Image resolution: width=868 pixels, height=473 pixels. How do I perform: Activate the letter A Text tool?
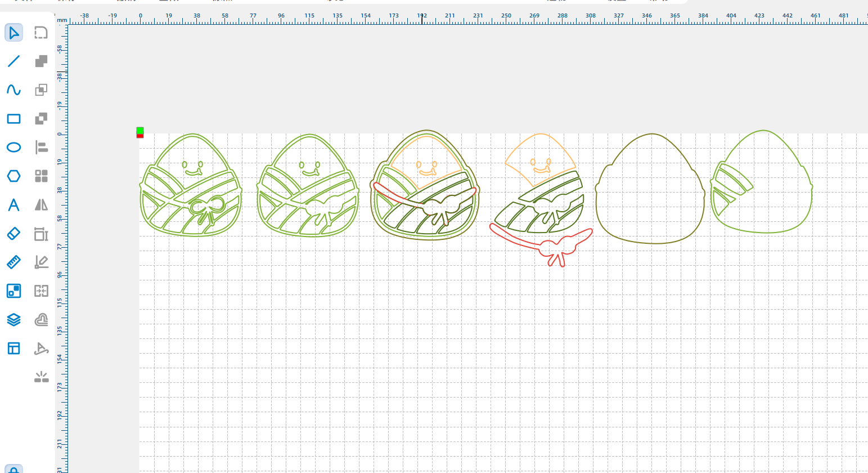[x=14, y=205]
